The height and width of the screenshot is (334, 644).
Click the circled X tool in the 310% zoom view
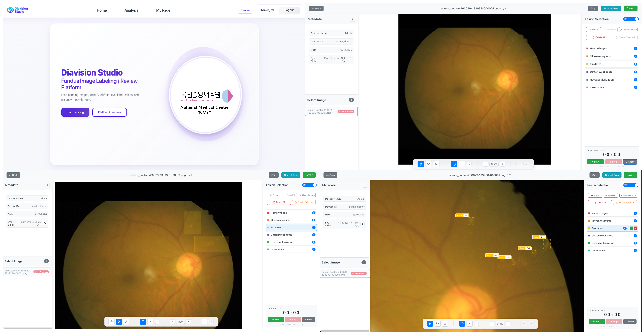tap(445, 324)
